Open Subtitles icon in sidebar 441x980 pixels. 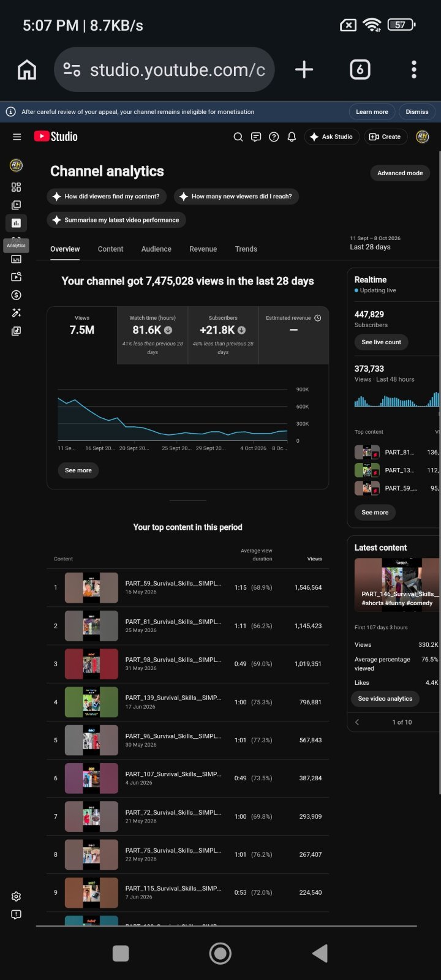click(17, 259)
